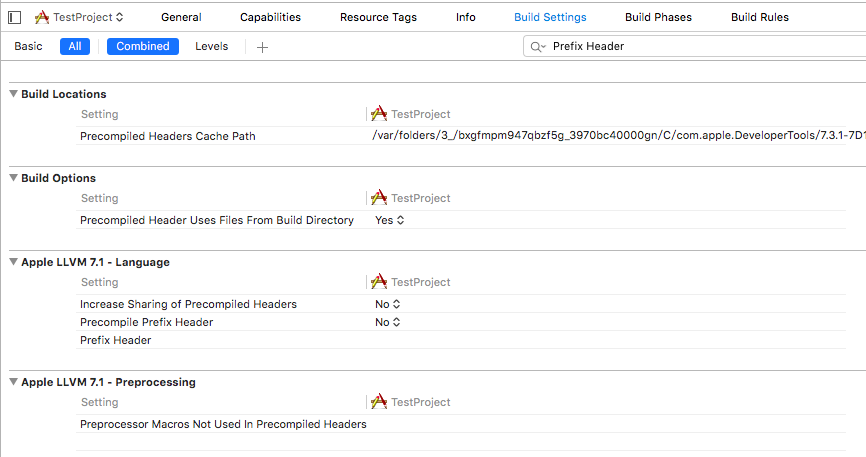Open the TestProject target selector popup
Viewport: 866px width, 457px height.
pyautogui.click(x=88, y=17)
